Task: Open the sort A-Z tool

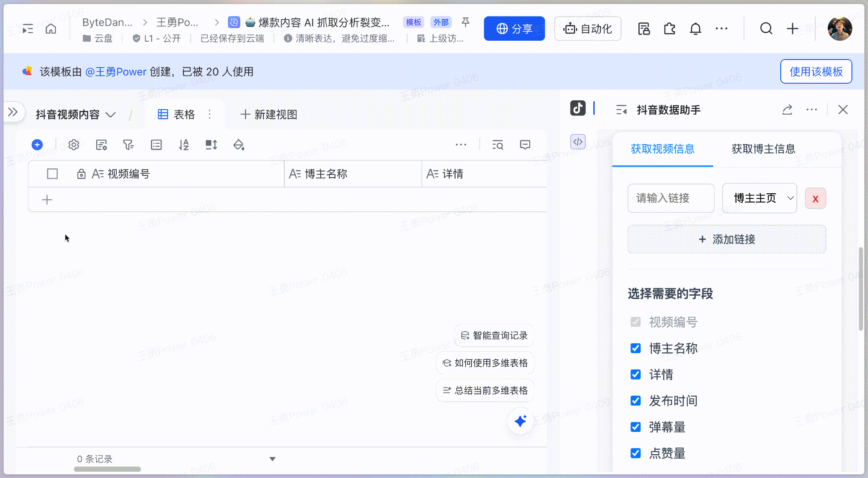Action: (x=183, y=145)
